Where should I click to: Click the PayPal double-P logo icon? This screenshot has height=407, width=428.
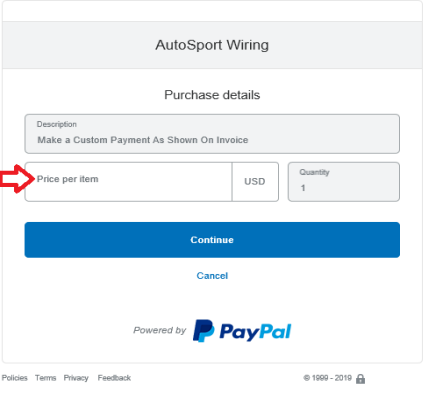pyautogui.click(x=204, y=331)
